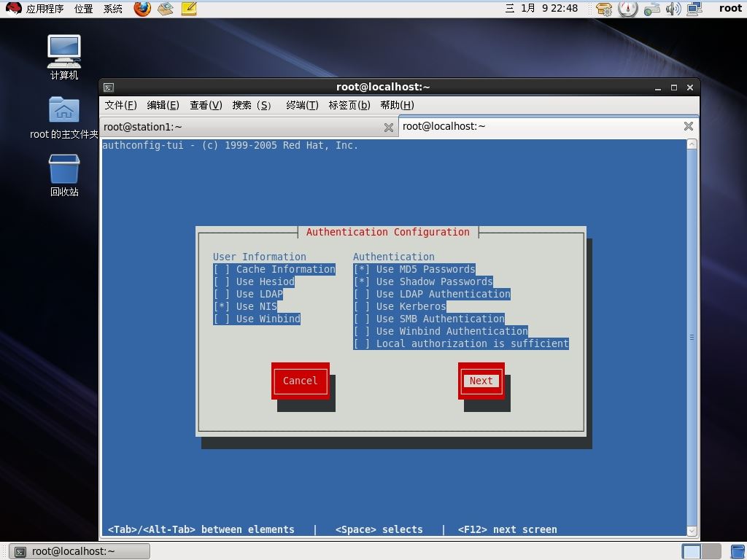Switch to root@station1 terminal tab
747x560 pixels.
pyautogui.click(x=248, y=127)
